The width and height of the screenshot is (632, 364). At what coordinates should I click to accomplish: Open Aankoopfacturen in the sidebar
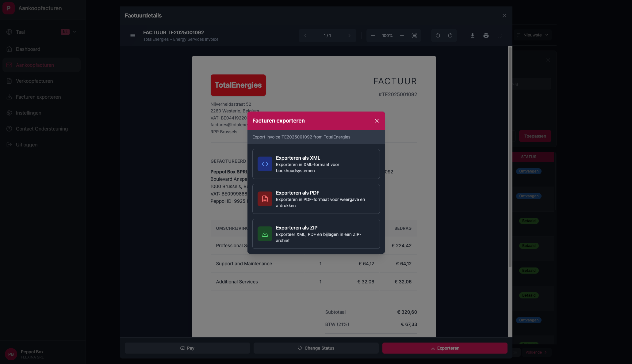(41, 65)
